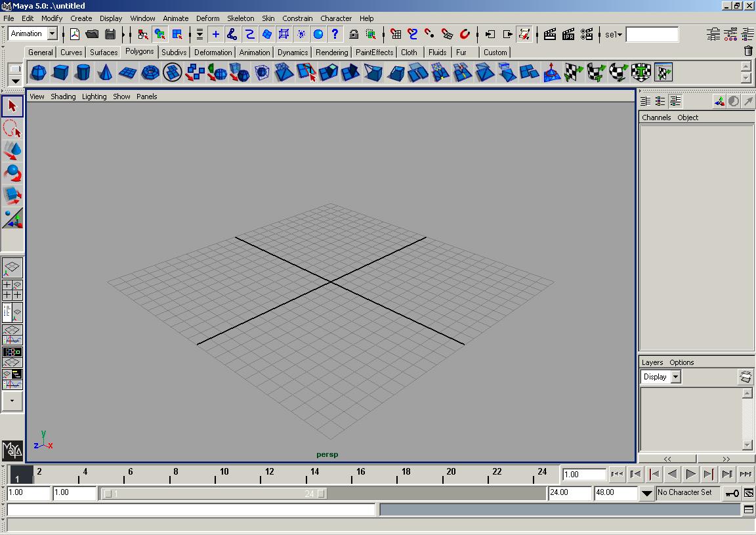
Task: Create a polygon cone from the shelf
Action: tap(105, 72)
